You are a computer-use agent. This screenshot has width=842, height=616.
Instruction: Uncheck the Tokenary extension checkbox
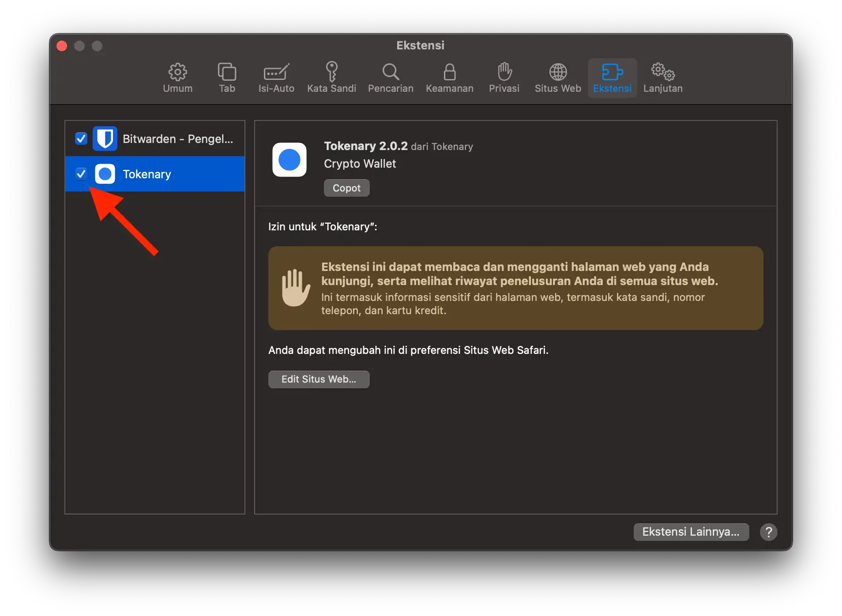click(x=81, y=174)
